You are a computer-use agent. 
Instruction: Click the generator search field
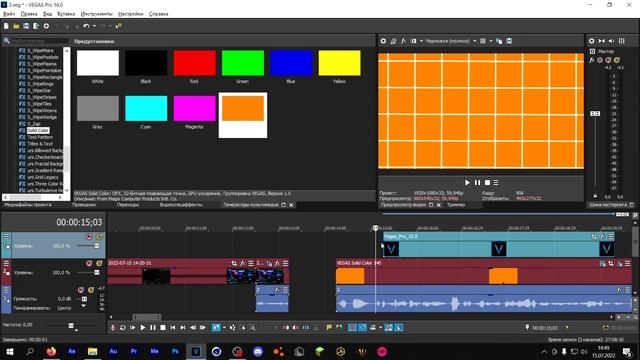[x=40, y=41]
